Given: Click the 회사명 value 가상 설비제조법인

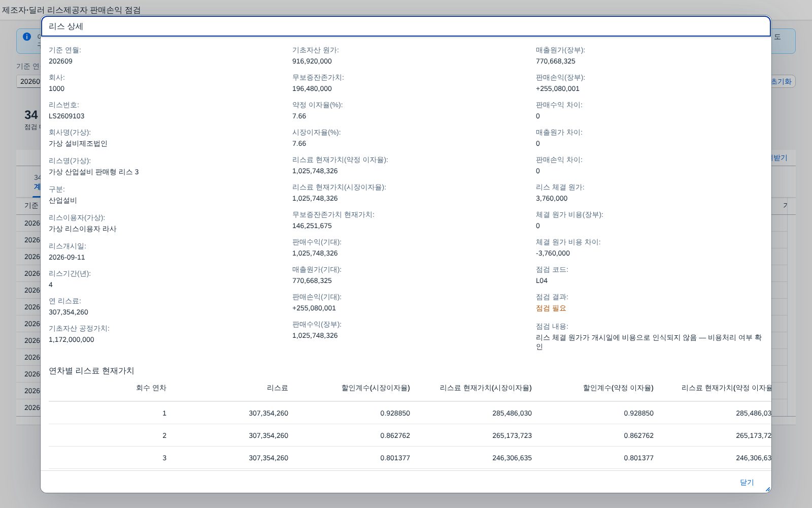Looking at the screenshot, I should [78, 143].
